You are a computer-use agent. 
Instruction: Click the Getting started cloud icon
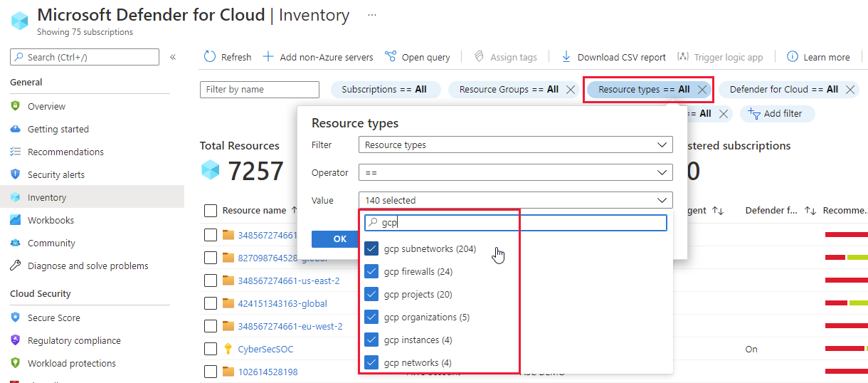pyautogui.click(x=16, y=129)
